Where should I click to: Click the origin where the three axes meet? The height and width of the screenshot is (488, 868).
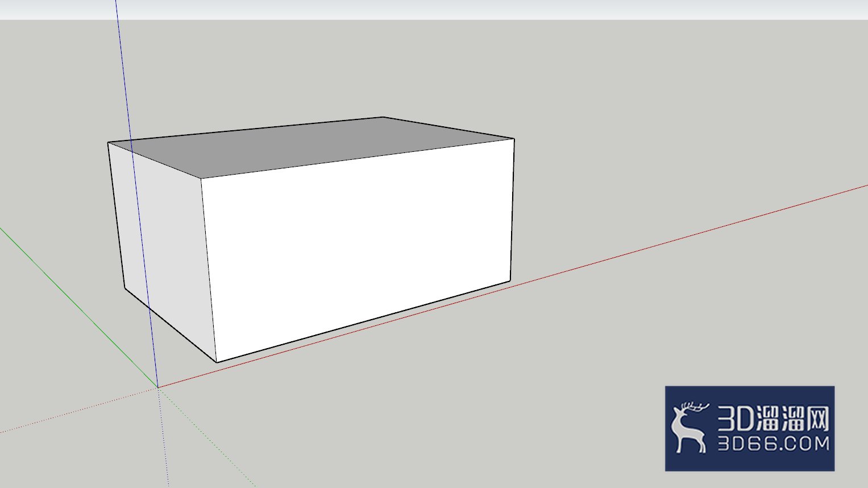click(157, 387)
